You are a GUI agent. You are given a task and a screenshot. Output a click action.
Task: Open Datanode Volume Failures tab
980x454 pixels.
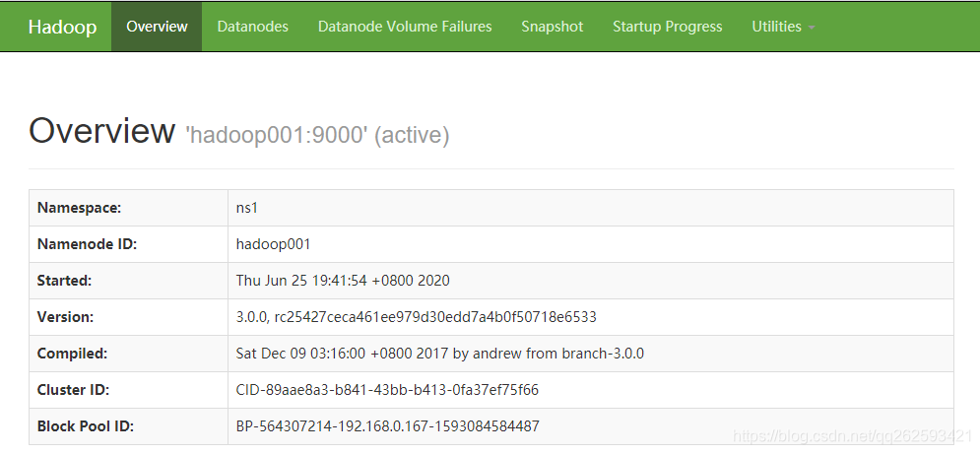point(405,27)
